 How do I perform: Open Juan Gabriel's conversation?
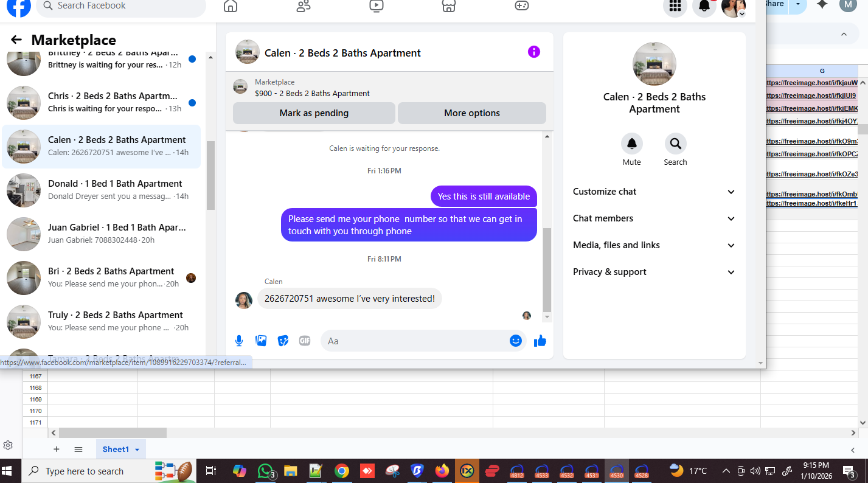click(102, 234)
